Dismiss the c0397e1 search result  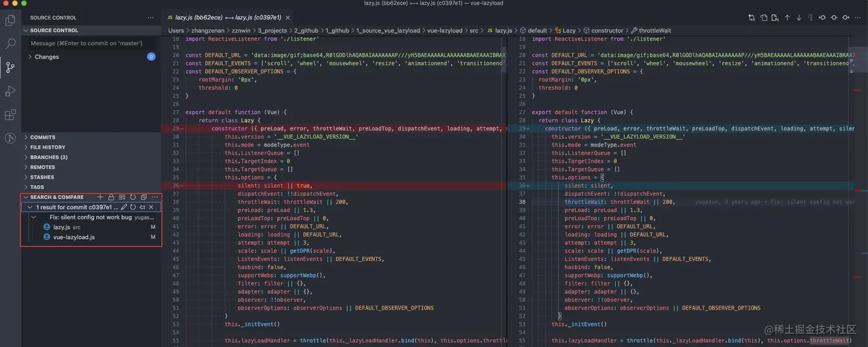pyautogui.click(x=151, y=207)
